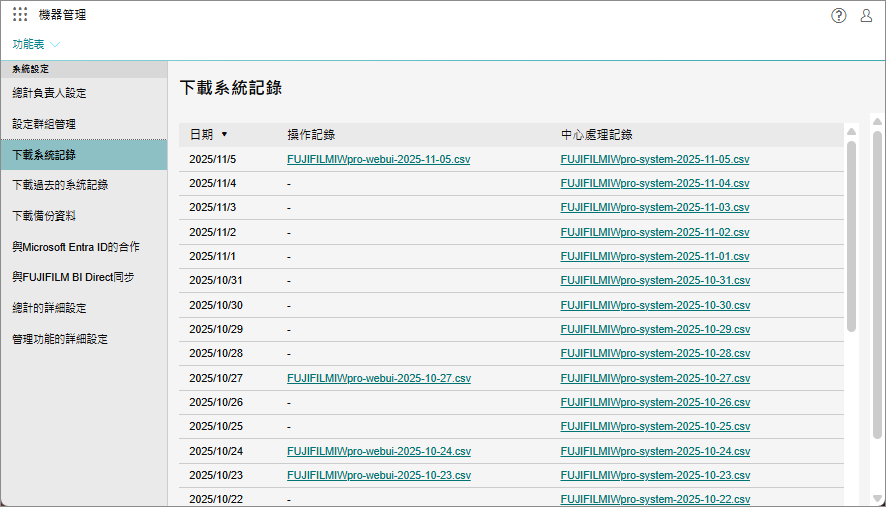Download FUJIFILMIWpro-webui-2025-10-24.csv

coord(378,451)
